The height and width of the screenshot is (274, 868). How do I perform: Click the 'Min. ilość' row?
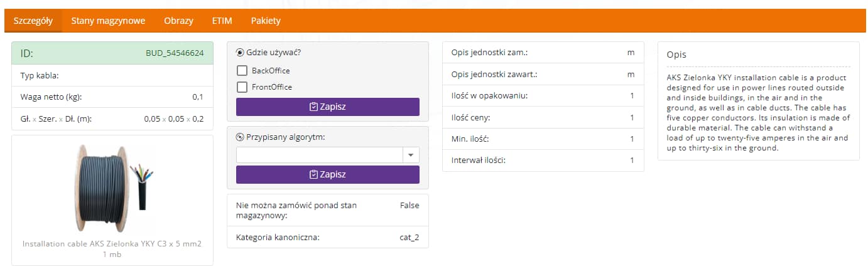tap(543, 139)
